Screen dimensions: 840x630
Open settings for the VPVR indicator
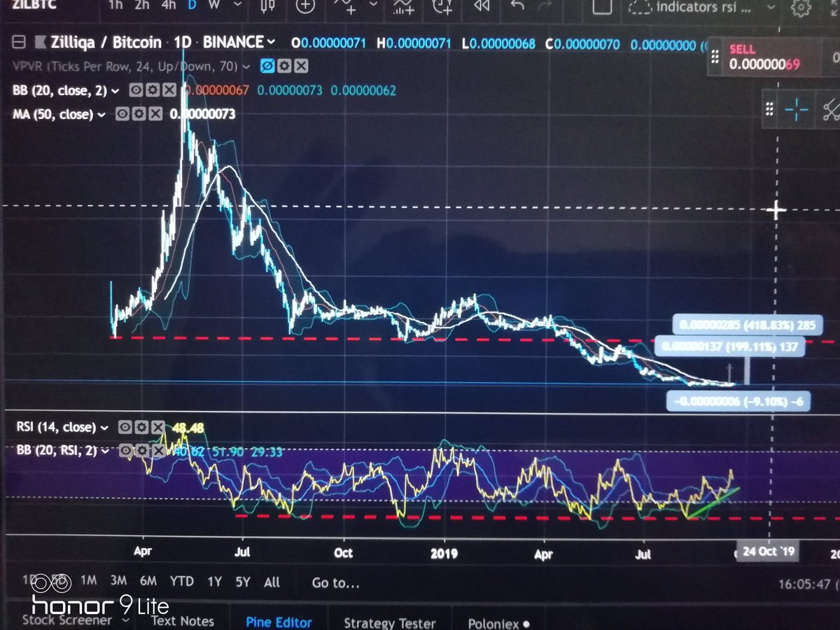coord(283,67)
